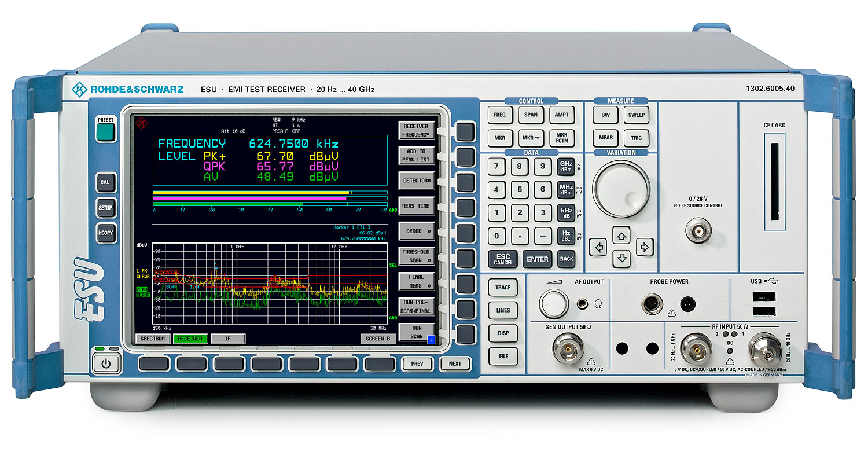Image resolution: width=868 pixels, height=463 pixels.
Task: Go to NEXT menu key
Action: [x=455, y=364]
